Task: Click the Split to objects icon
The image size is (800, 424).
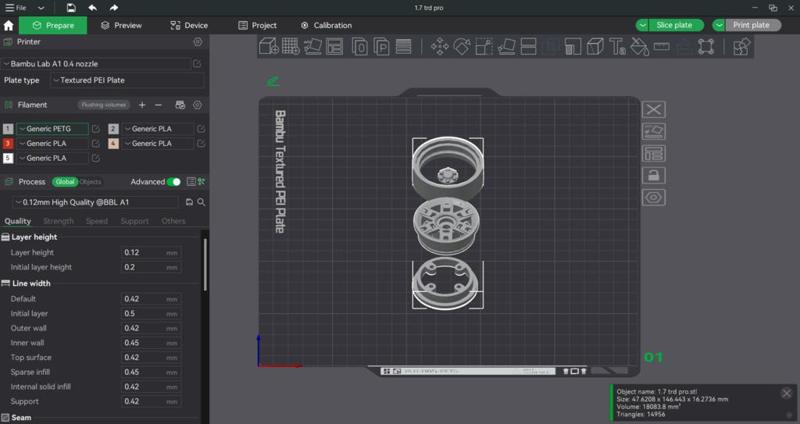Action: pyautogui.click(x=360, y=46)
